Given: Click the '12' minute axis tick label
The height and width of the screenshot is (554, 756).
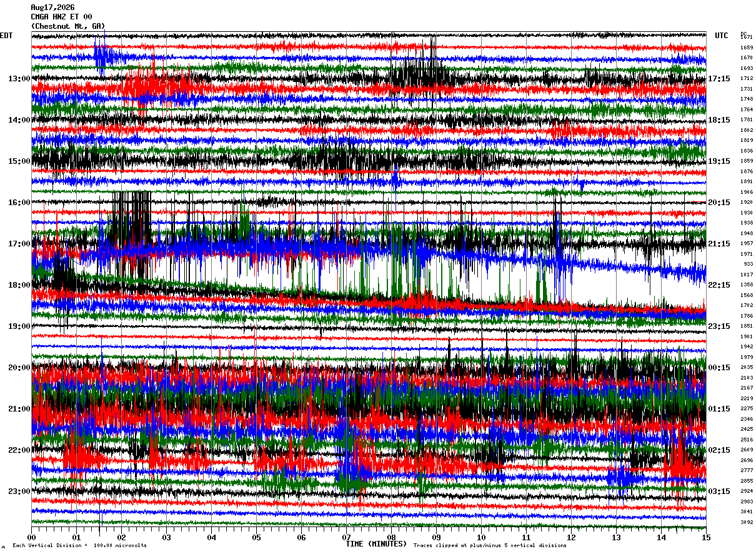Looking at the screenshot, I should pyautogui.click(x=571, y=537).
